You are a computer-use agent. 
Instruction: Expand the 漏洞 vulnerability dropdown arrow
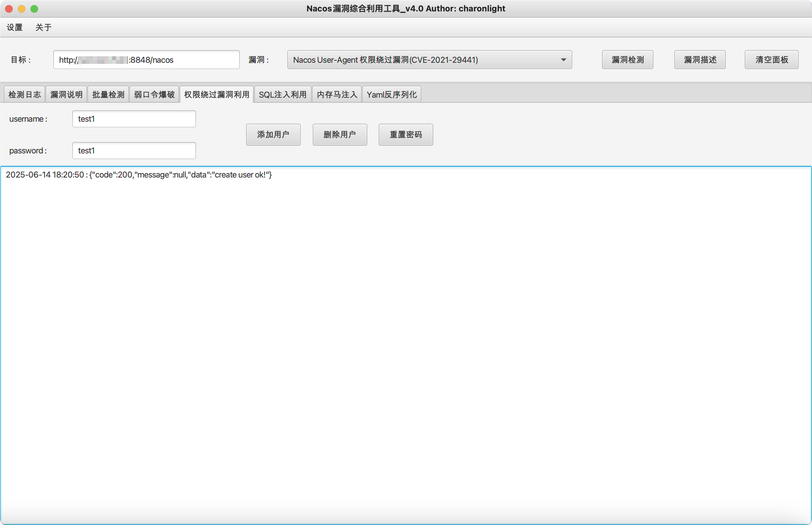click(563, 60)
